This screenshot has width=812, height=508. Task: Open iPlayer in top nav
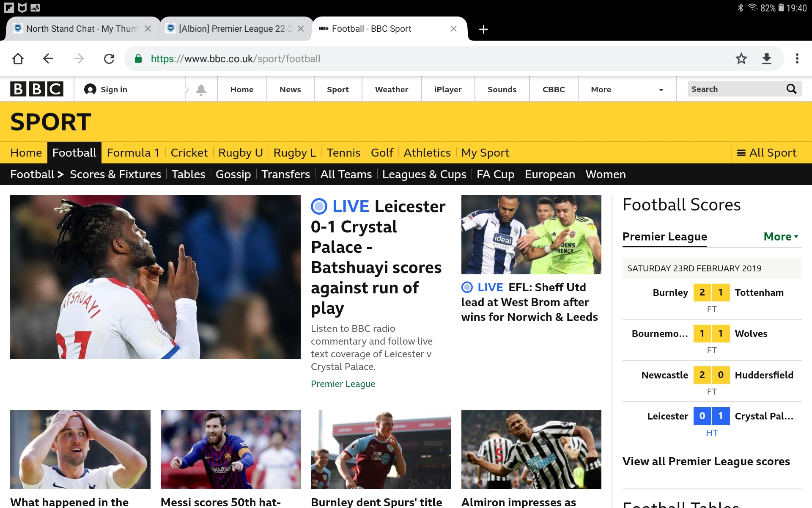[448, 89]
